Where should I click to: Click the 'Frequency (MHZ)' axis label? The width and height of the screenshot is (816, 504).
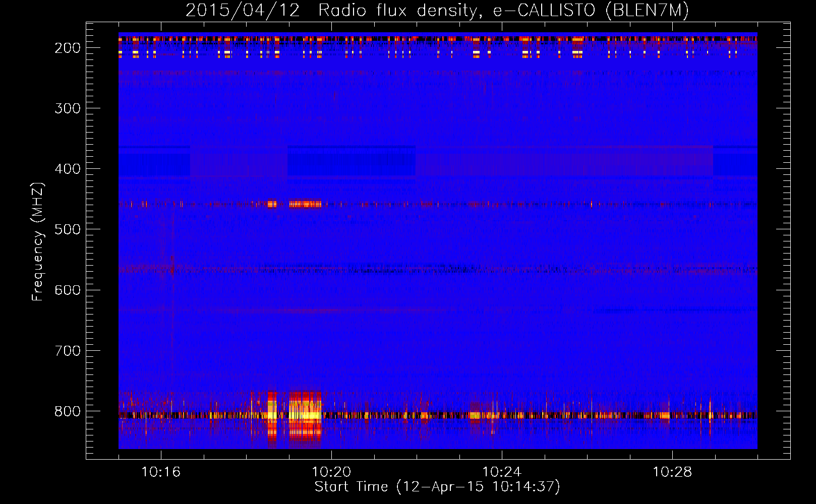38,241
